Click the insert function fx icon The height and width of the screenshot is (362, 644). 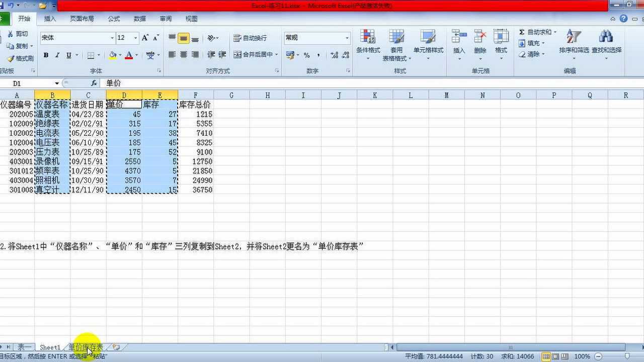[x=94, y=83]
